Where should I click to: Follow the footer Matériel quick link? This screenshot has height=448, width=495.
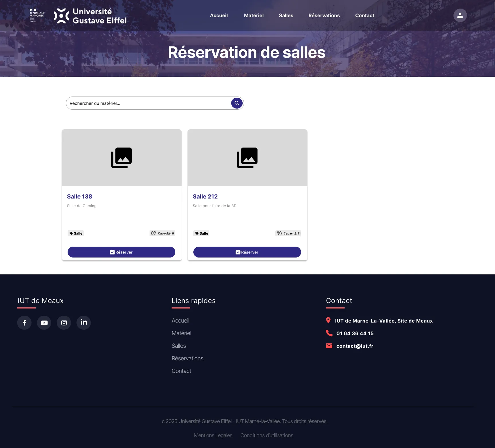click(181, 333)
